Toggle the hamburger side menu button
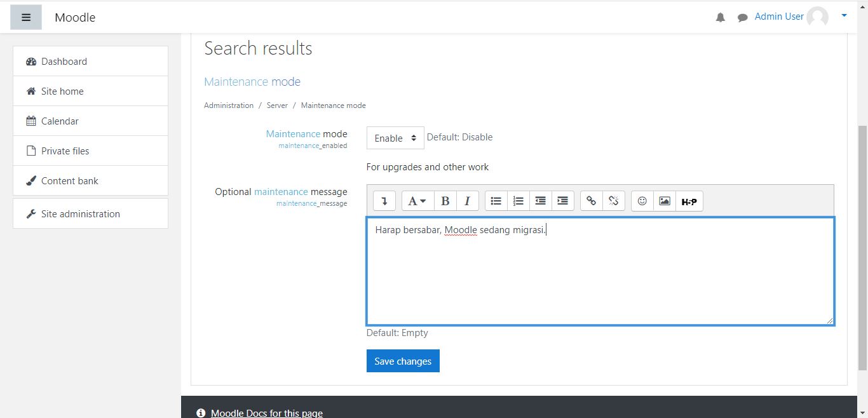 tap(26, 18)
